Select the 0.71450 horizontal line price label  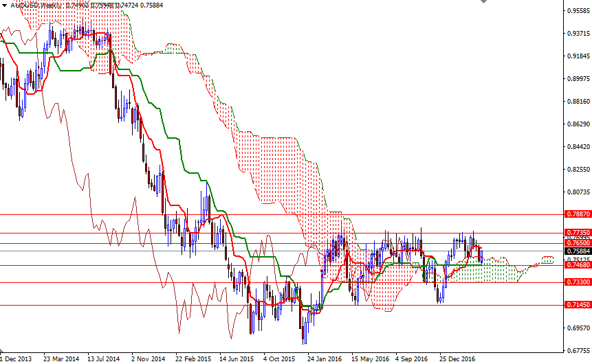tap(578, 305)
